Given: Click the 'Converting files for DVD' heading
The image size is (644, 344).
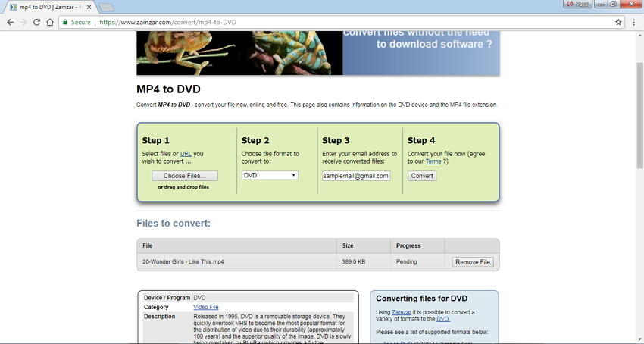Looking at the screenshot, I should [x=421, y=299].
